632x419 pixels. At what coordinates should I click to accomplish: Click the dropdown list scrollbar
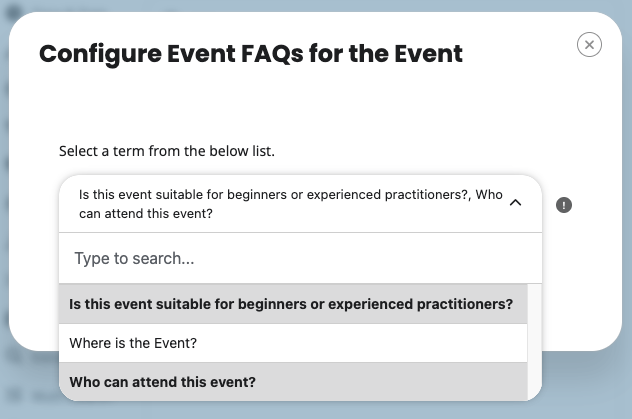pyautogui.click(x=535, y=342)
